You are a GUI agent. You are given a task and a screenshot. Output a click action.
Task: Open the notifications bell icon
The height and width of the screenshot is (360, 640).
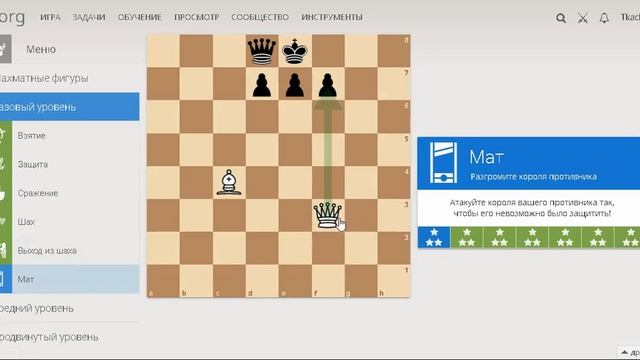point(604,18)
